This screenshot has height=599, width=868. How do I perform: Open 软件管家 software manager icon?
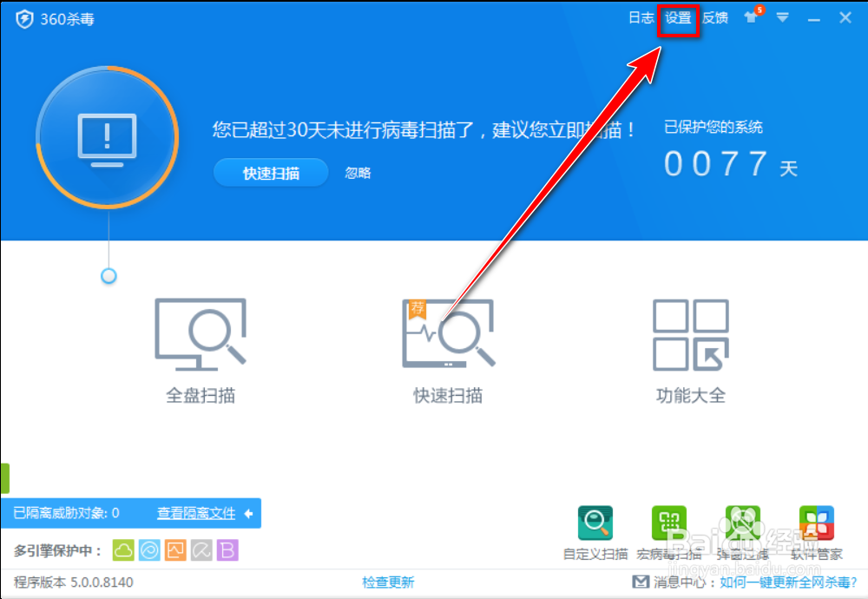(x=817, y=523)
